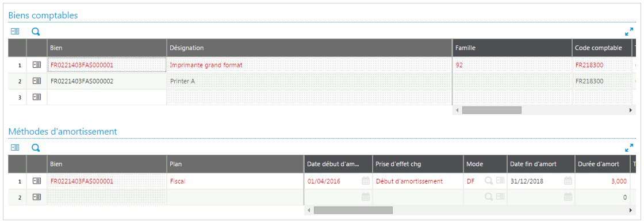Viewport: 644px width, 222px height.
Task: Click empty Bien cell in row 3 of Biens comptables
Action: (107, 97)
